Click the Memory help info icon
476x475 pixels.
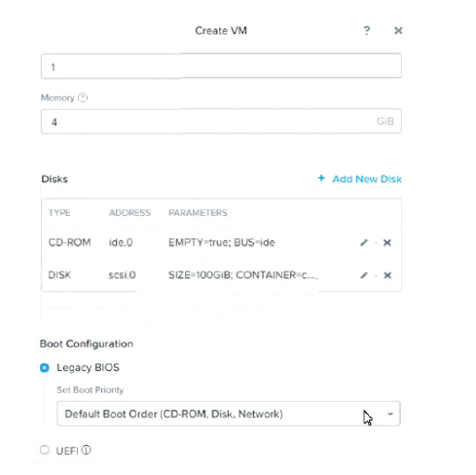tap(83, 97)
